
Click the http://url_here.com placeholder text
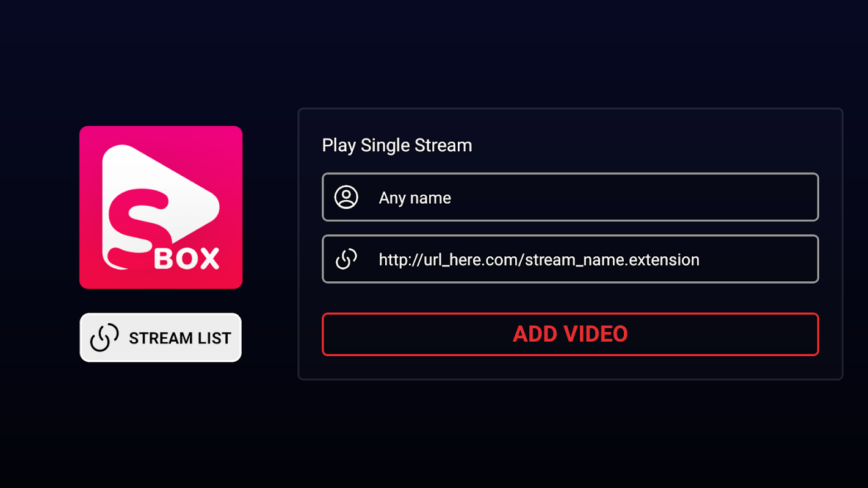(x=449, y=259)
